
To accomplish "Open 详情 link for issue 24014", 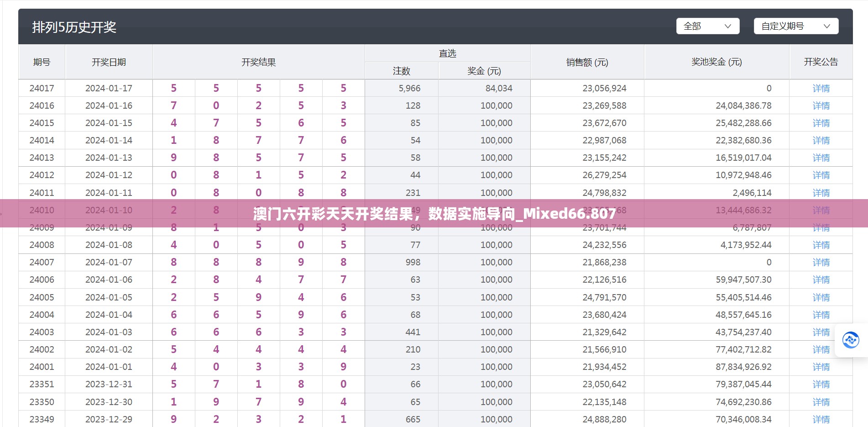I will tap(821, 140).
